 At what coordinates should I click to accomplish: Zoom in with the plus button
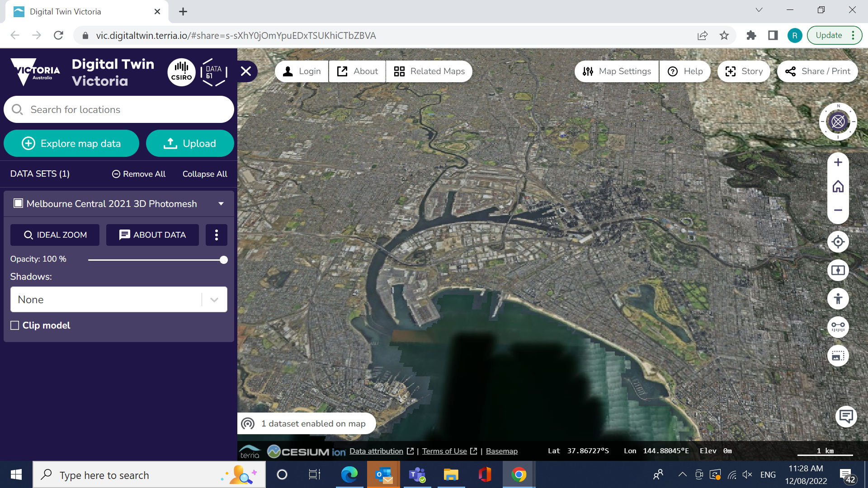(838, 162)
